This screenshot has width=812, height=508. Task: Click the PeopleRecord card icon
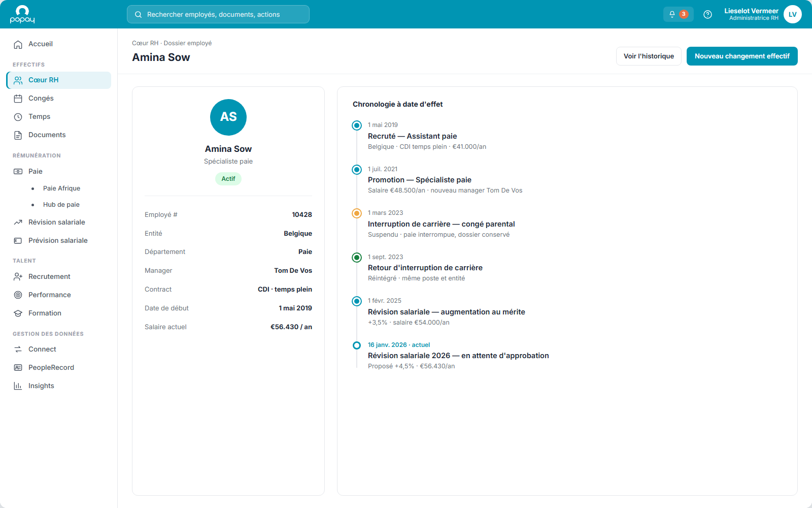pos(18,368)
